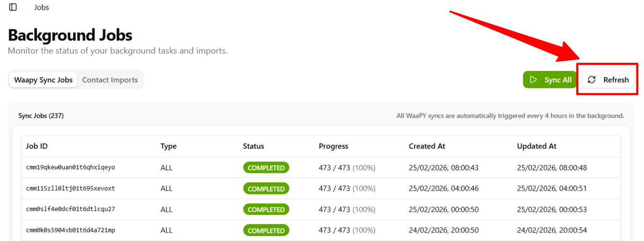Switch to the Contact Imports tab

tap(110, 80)
